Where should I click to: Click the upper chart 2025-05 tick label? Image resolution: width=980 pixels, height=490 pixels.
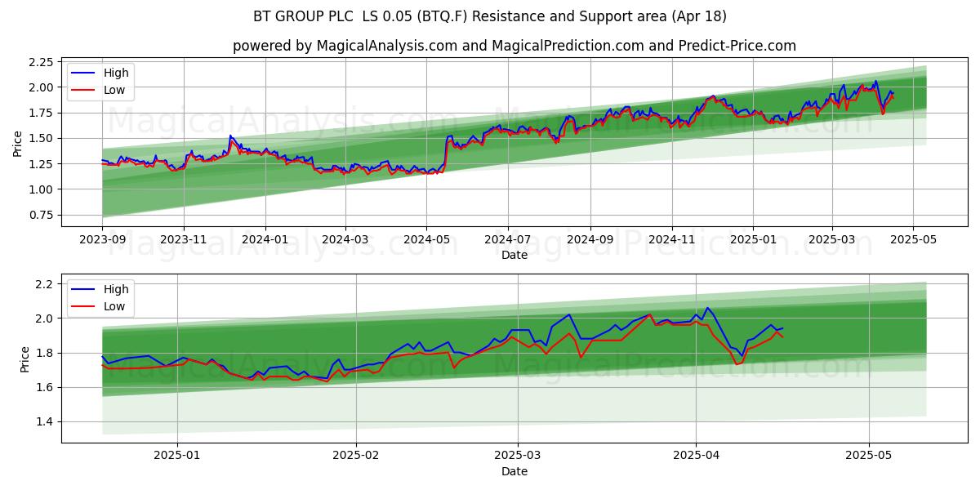(x=913, y=239)
